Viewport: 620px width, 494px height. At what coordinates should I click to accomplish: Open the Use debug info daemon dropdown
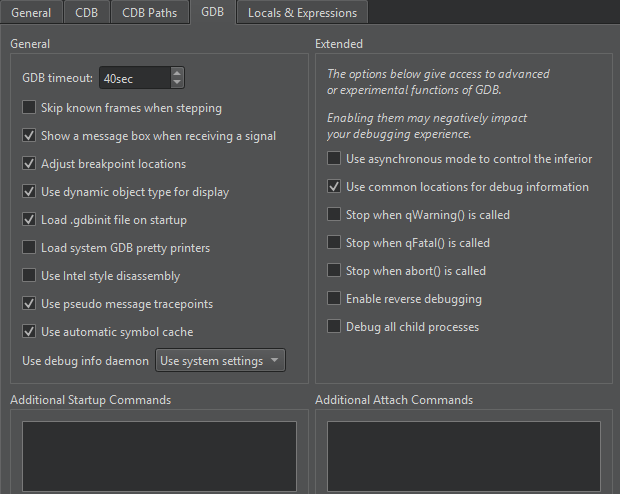click(x=220, y=361)
